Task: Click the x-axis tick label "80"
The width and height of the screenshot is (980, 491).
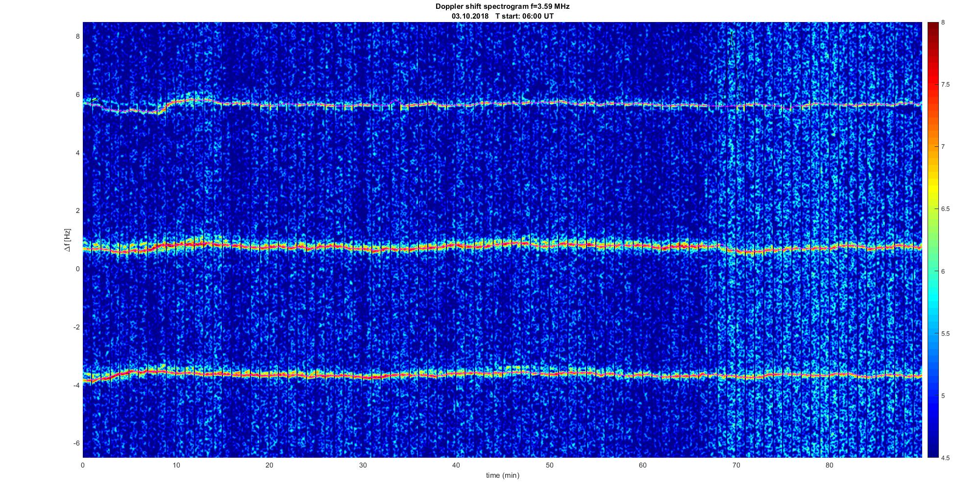Action: pyautogui.click(x=830, y=465)
